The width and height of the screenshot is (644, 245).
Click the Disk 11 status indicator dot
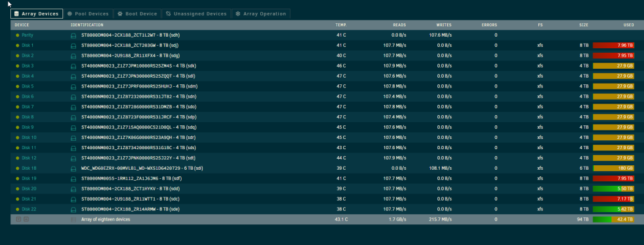[x=17, y=148]
